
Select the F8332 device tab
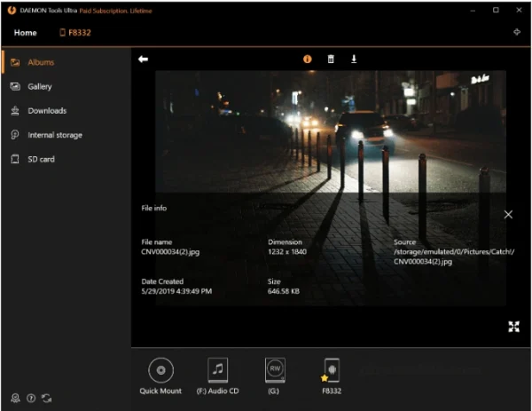tap(75, 33)
